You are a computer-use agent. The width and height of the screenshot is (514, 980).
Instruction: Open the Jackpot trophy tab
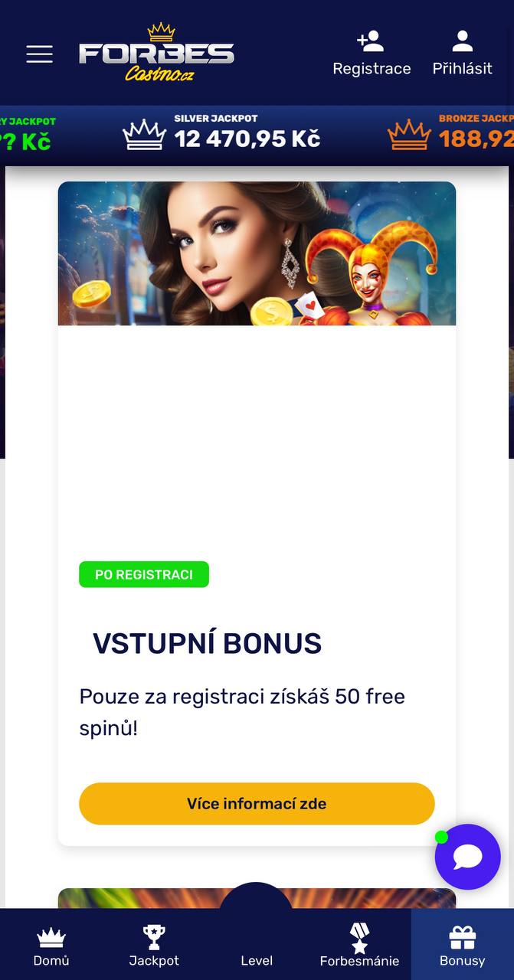(154, 937)
